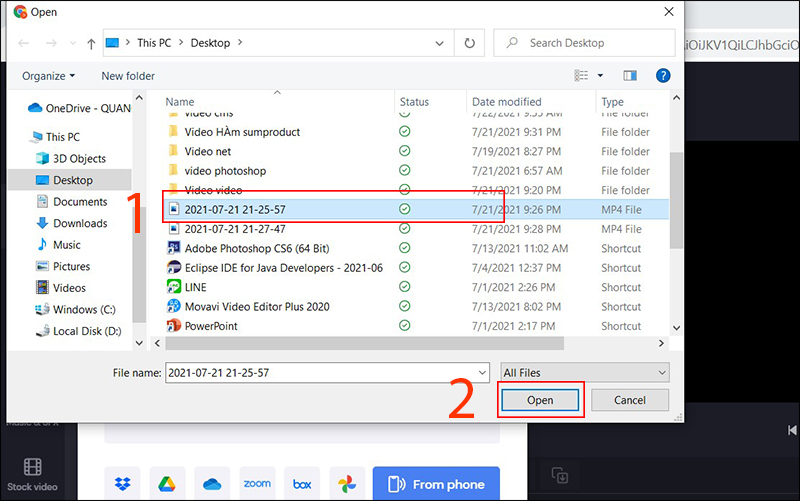Create a New folder
The height and width of the screenshot is (501, 800).
tap(128, 76)
